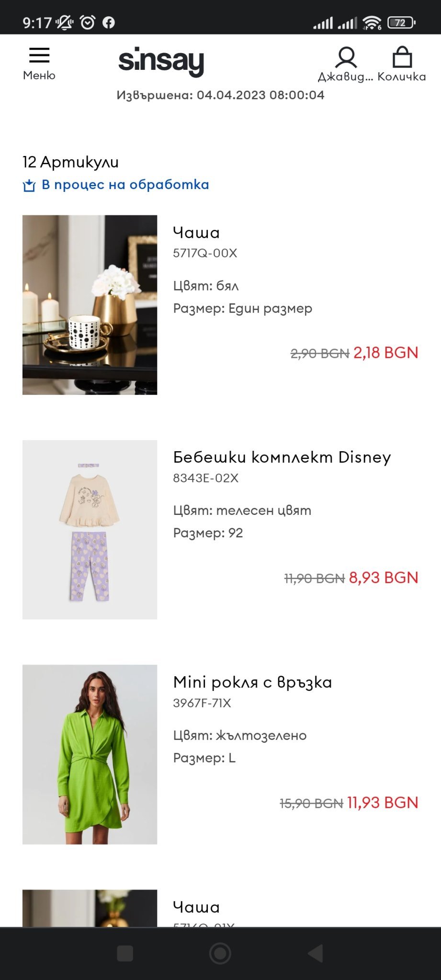Tap the В процес на обработка status
The height and width of the screenshot is (980, 441).
click(x=125, y=185)
